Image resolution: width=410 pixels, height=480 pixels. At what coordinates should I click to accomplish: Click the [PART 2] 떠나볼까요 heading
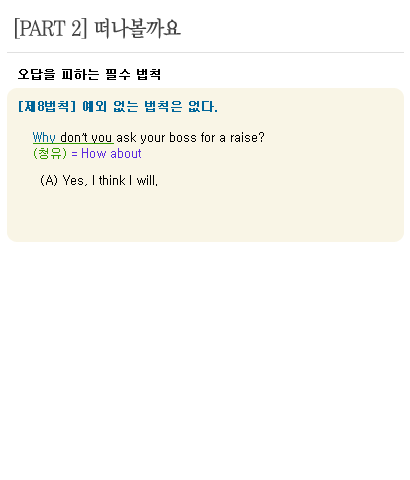click(x=97, y=29)
